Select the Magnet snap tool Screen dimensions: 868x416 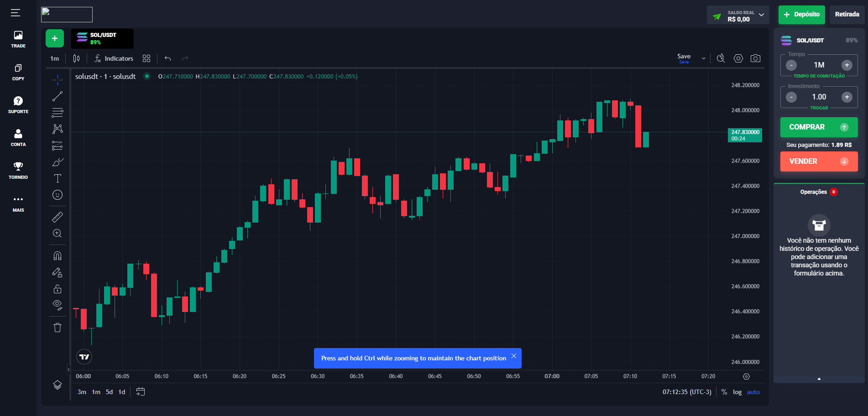pyautogui.click(x=58, y=255)
